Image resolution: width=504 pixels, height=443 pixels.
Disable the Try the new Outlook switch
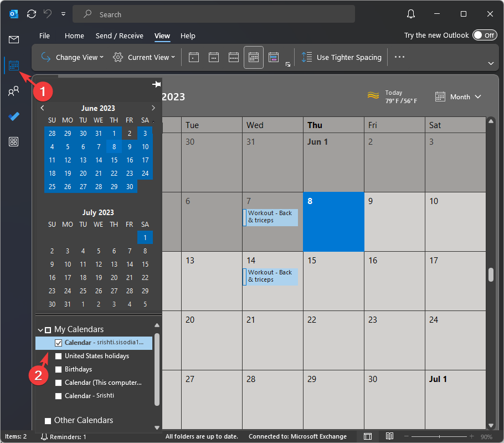485,35
